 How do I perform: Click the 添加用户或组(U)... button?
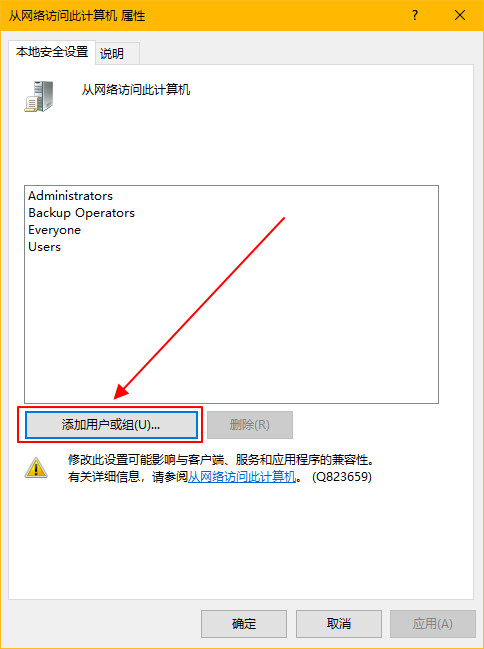click(x=111, y=425)
